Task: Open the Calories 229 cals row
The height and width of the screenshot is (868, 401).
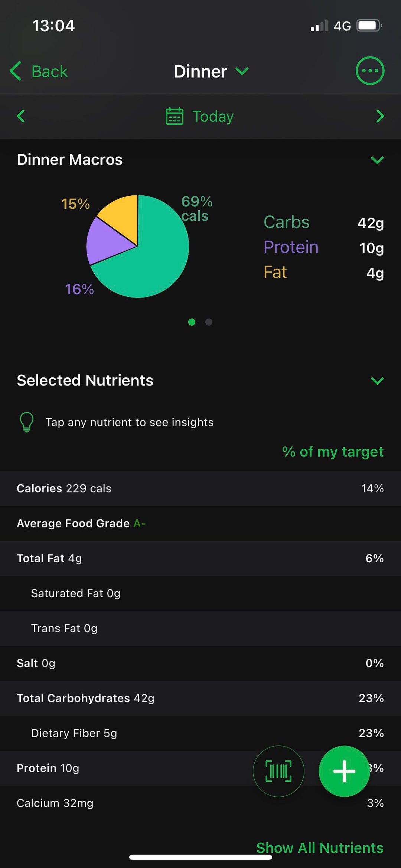Action: [x=200, y=488]
